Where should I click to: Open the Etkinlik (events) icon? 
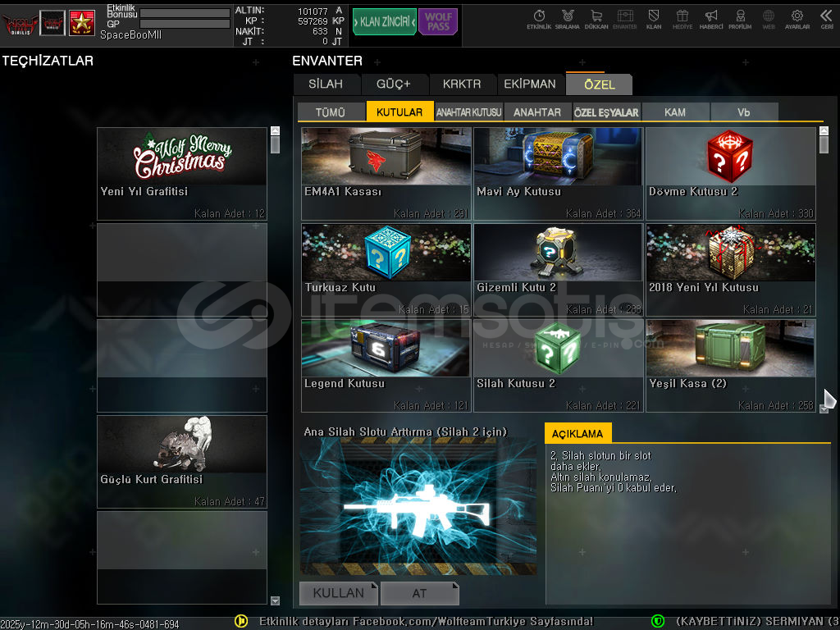coord(539,20)
